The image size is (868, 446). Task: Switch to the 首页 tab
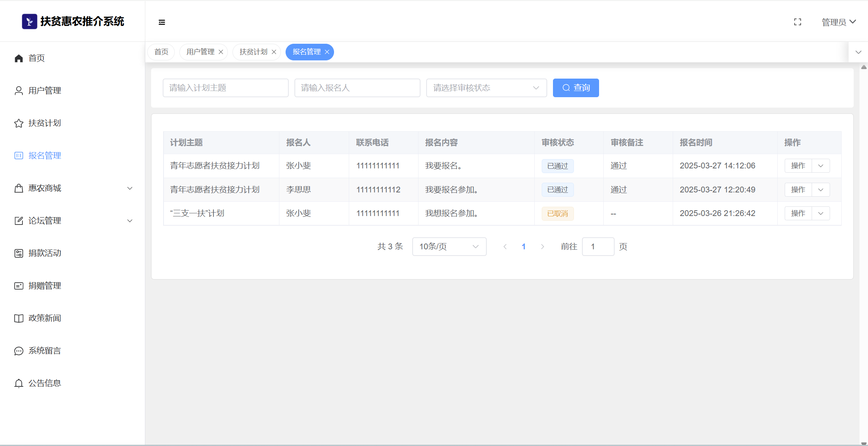click(x=161, y=52)
